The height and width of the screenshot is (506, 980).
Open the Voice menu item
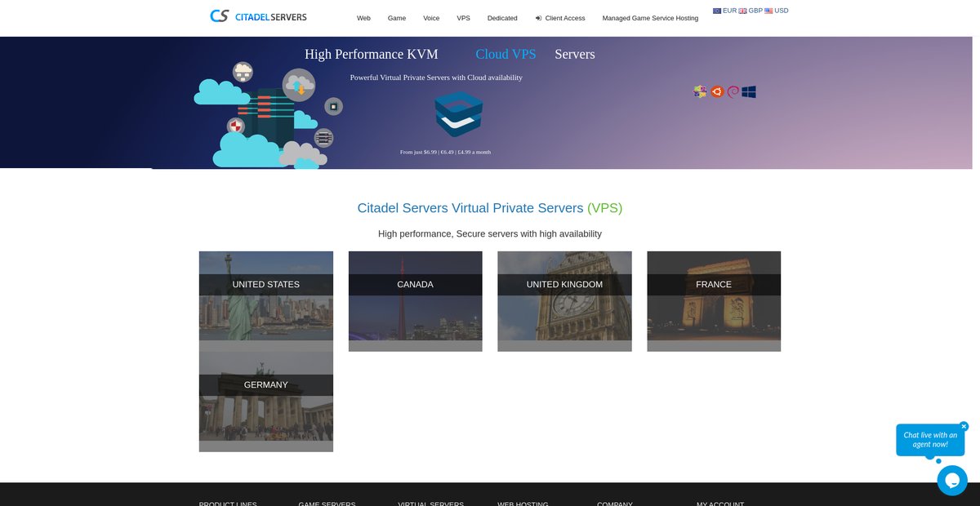click(431, 18)
